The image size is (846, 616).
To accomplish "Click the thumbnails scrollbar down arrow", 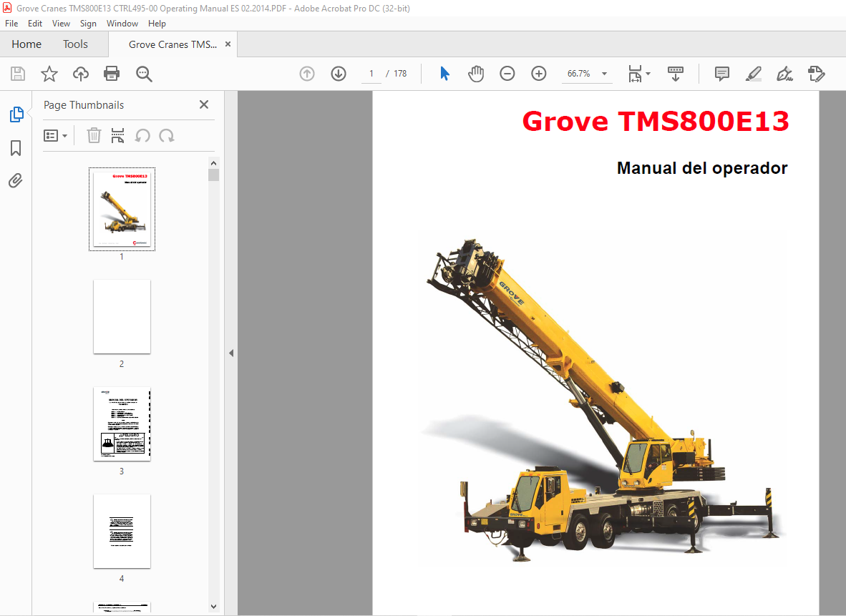I will click(x=214, y=606).
